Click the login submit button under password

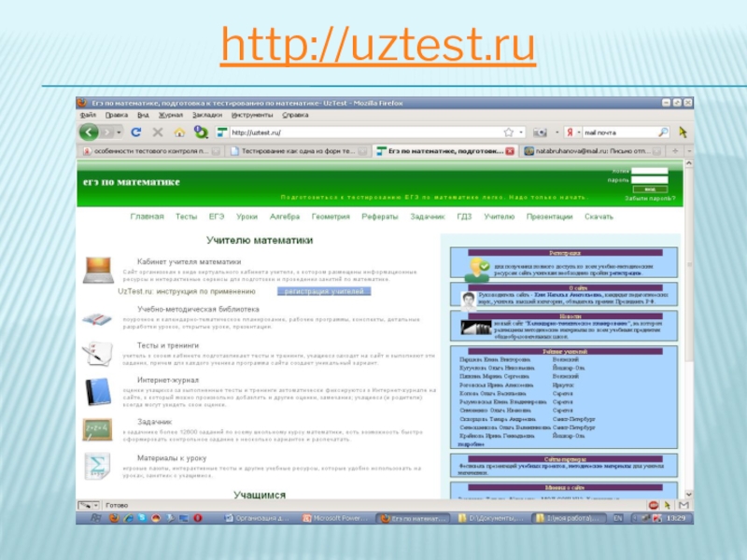coord(650,189)
